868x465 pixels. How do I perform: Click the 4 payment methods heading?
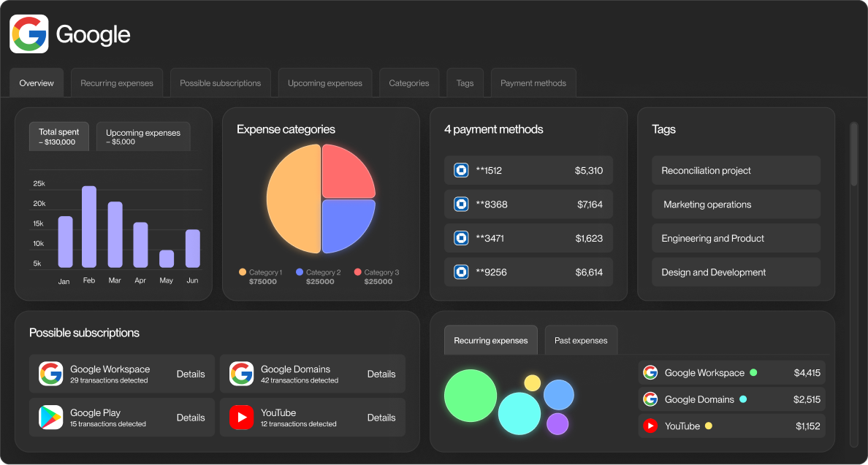pyautogui.click(x=494, y=129)
